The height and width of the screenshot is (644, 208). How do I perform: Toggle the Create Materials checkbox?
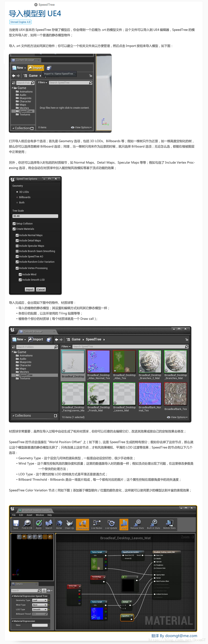(x=14, y=229)
